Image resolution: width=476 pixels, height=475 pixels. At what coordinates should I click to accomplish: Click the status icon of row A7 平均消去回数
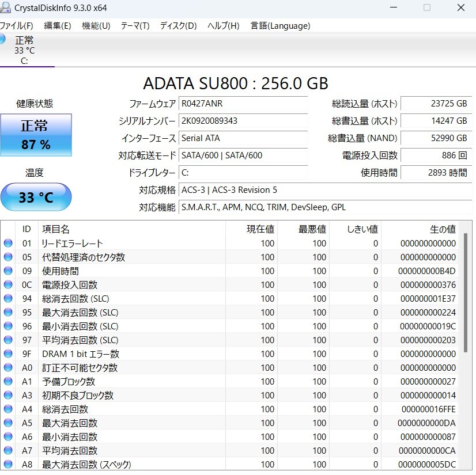click(8, 451)
